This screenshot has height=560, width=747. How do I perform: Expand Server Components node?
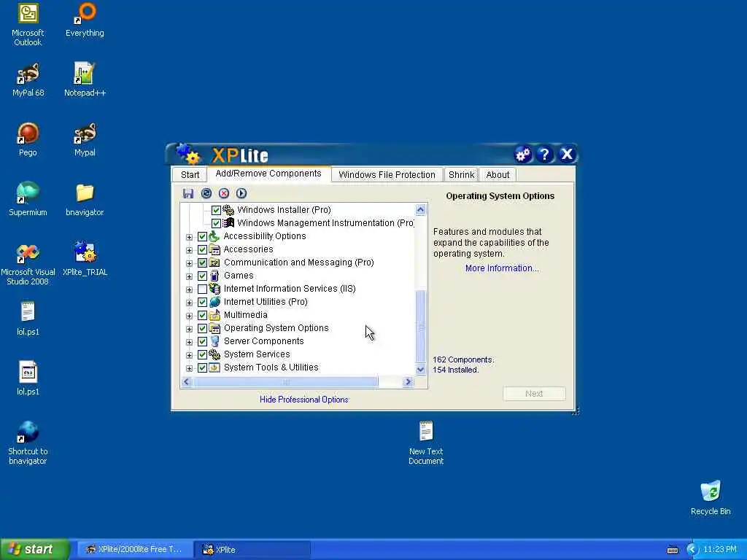pyautogui.click(x=189, y=342)
